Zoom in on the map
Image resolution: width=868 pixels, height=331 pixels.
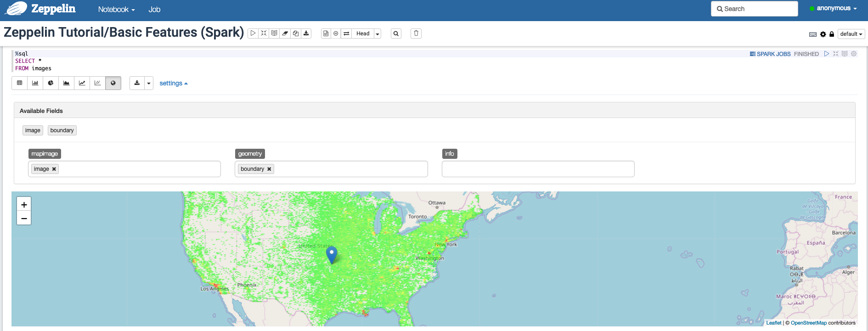click(24, 204)
